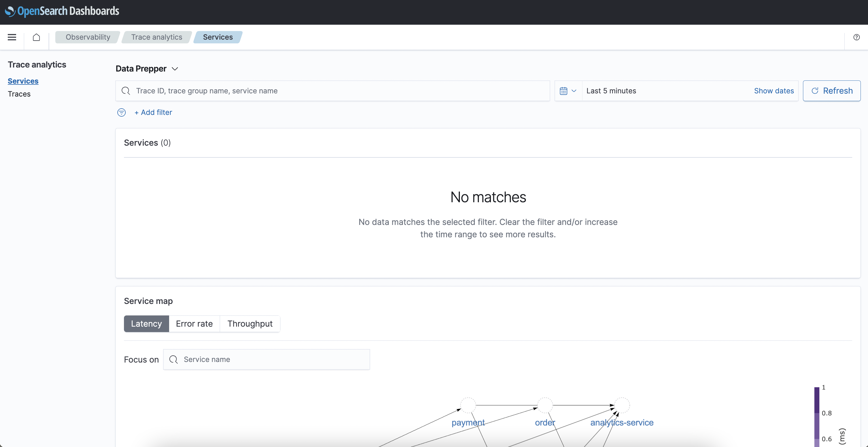Open the Data Prepper mode dropdown
868x447 pixels.
point(175,69)
